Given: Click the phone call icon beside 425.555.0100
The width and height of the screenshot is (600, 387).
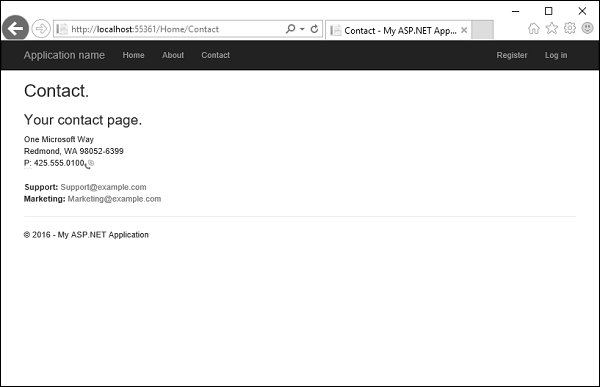Looking at the screenshot, I should click(90, 164).
